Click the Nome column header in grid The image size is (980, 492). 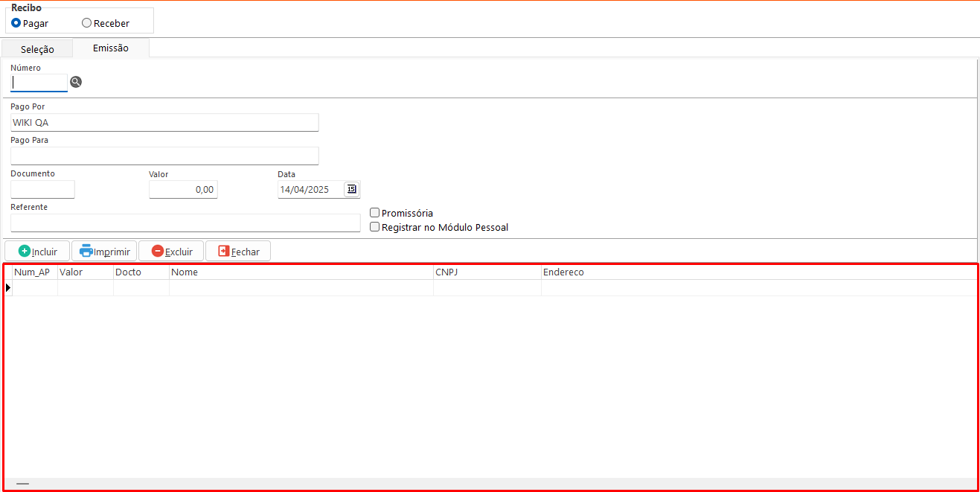[301, 272]
